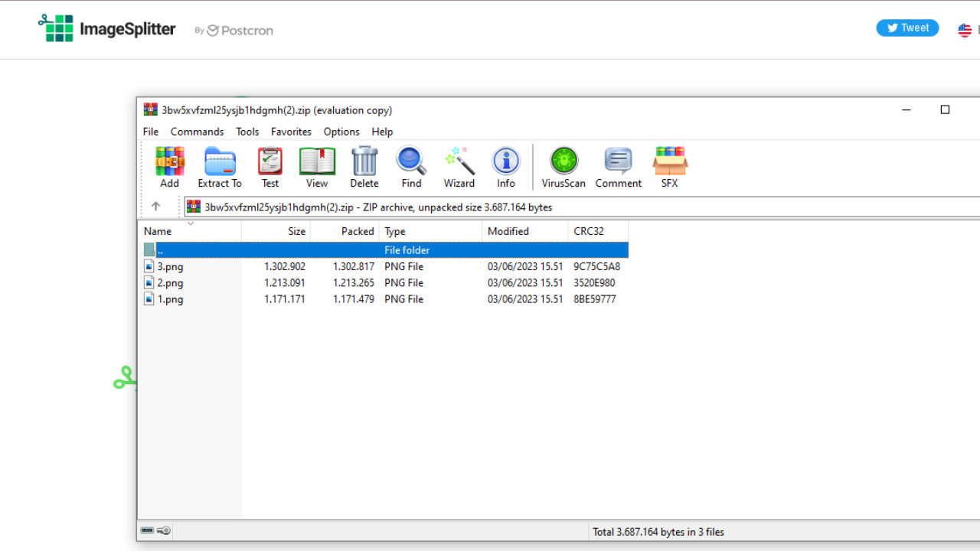Click size value 1.213.091

[285, 282]
